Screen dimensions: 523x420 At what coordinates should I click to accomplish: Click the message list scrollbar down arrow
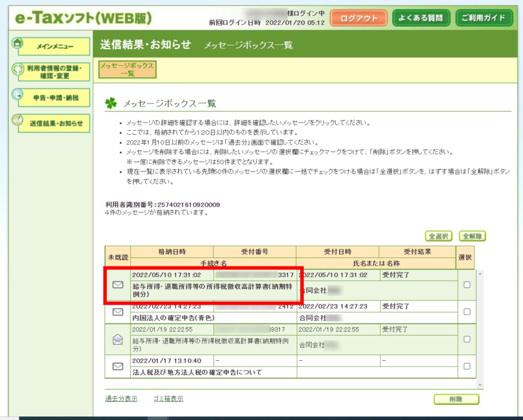click(x=480, y=384)
